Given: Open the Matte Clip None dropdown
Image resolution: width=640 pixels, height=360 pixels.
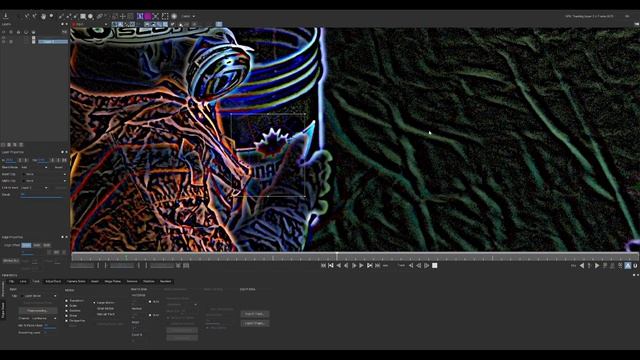Looking at the screenshot, I should 44,181.
